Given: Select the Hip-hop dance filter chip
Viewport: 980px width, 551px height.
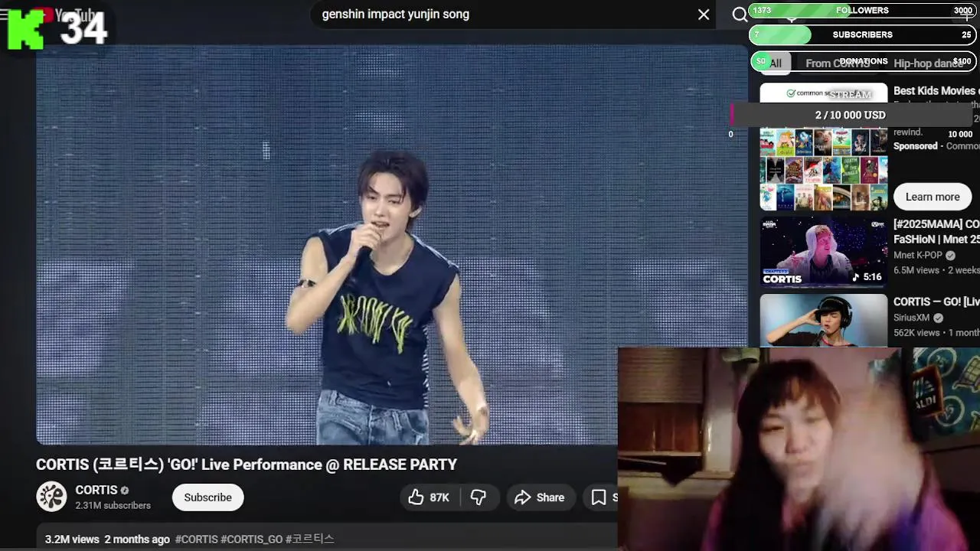Looking at the screenshot, I should pos(928,64).
